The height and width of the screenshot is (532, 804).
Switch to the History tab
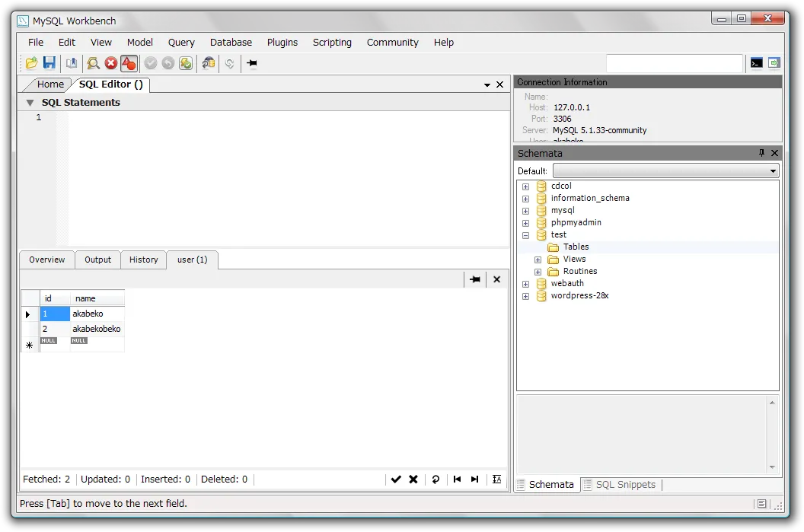click(x=143, y=260)
